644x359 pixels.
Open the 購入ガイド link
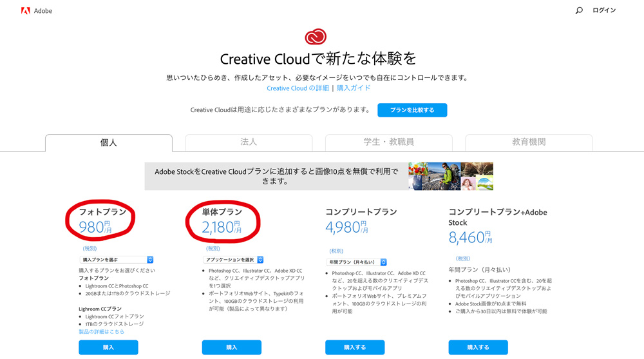click(x=354, y=88)
